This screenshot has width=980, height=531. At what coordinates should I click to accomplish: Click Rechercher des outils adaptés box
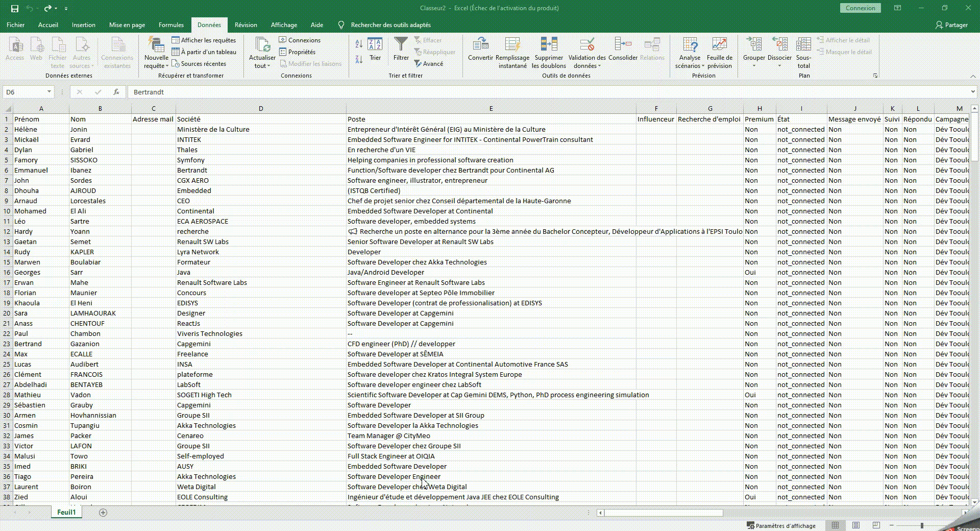[390, 25]
